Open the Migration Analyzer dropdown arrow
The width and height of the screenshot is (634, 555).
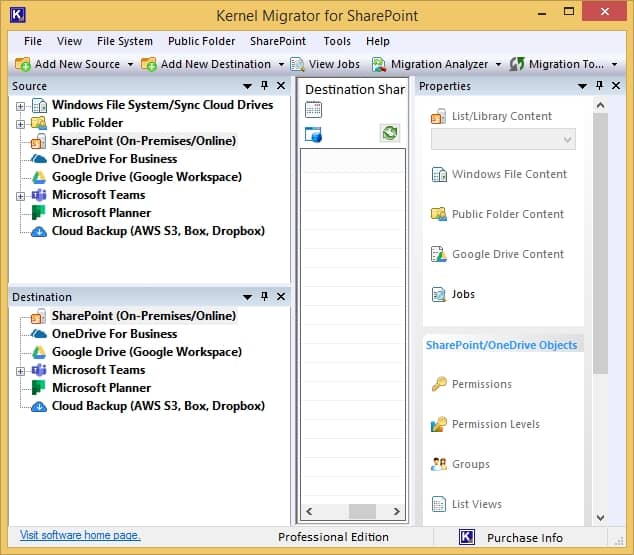(x=499, y=64)
